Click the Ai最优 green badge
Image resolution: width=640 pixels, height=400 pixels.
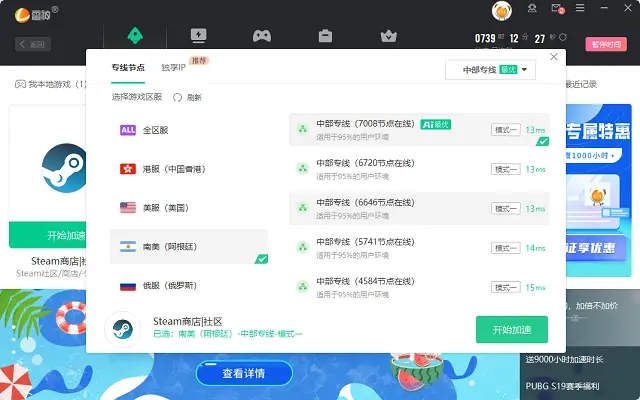coord(436,124)
